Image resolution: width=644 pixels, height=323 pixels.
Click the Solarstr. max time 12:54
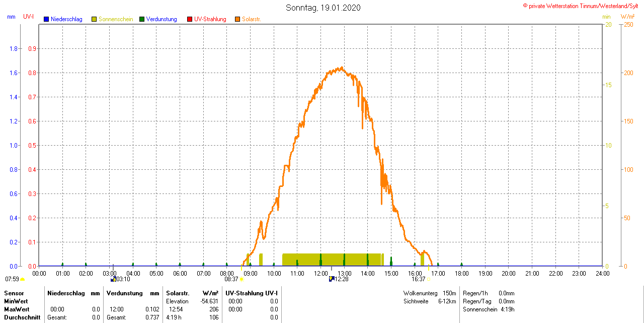pos(176,309)
